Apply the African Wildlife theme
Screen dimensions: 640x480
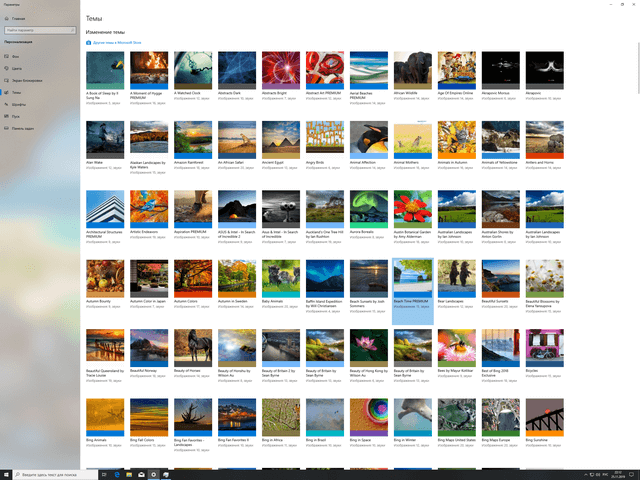click(x=413, y=70)
